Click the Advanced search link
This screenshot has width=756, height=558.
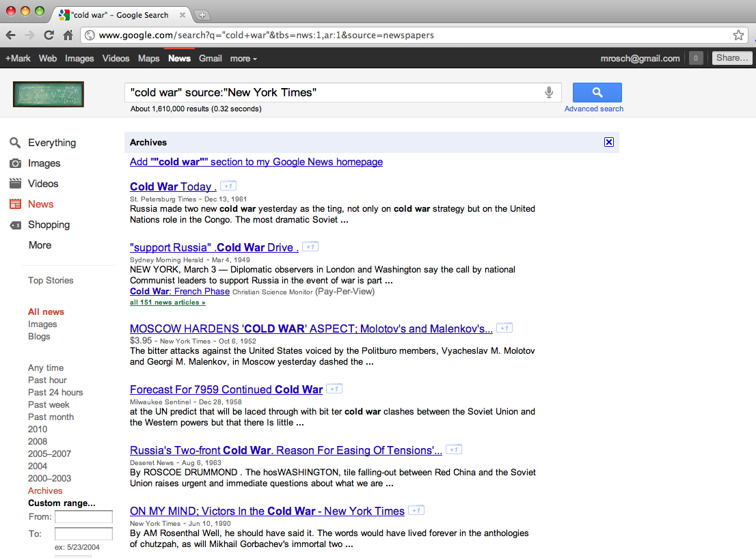coord(594,109)
